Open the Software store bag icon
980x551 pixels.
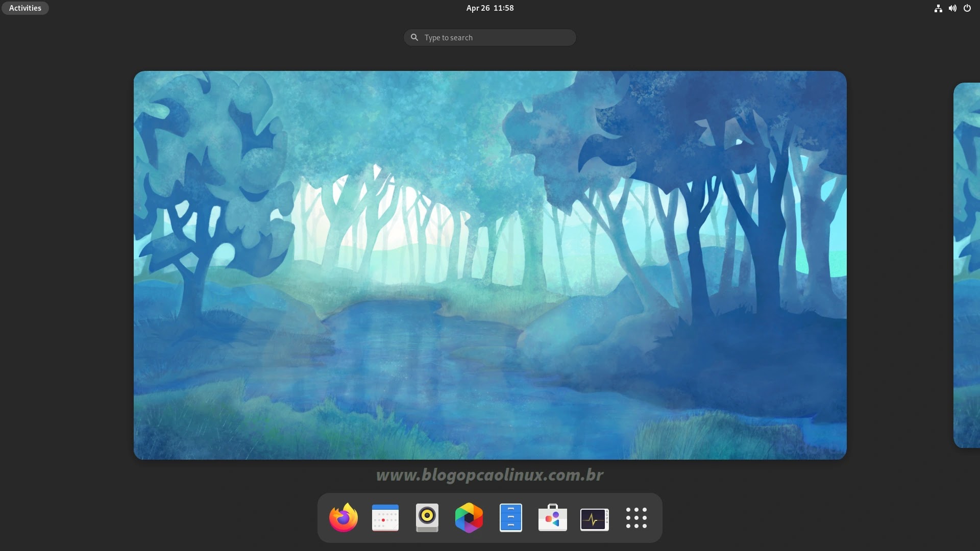553,518
